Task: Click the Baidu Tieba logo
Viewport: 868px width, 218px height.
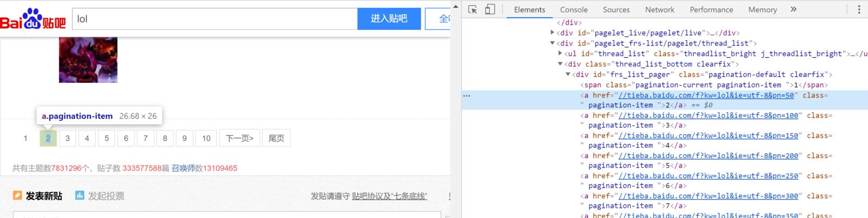Action: (33, 19)
